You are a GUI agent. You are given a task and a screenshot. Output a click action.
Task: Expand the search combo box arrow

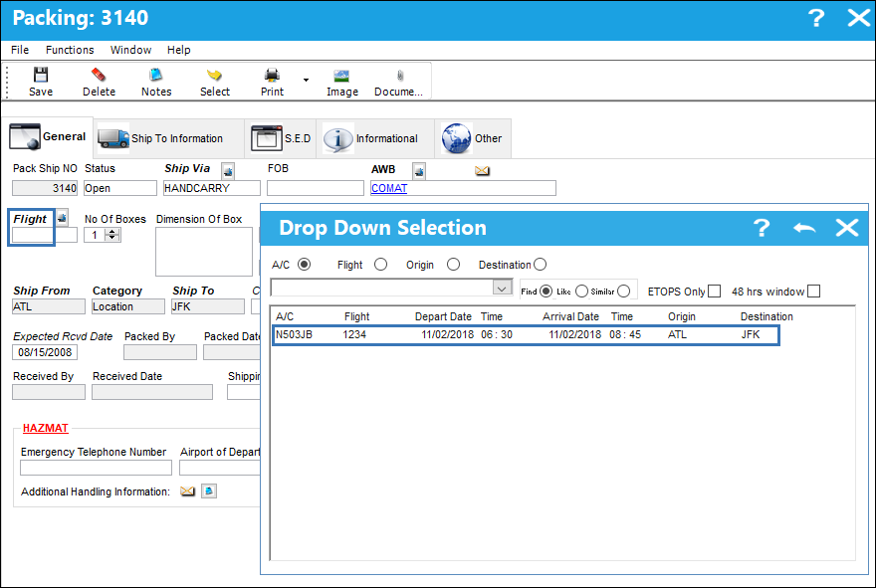tap(502, 289)
